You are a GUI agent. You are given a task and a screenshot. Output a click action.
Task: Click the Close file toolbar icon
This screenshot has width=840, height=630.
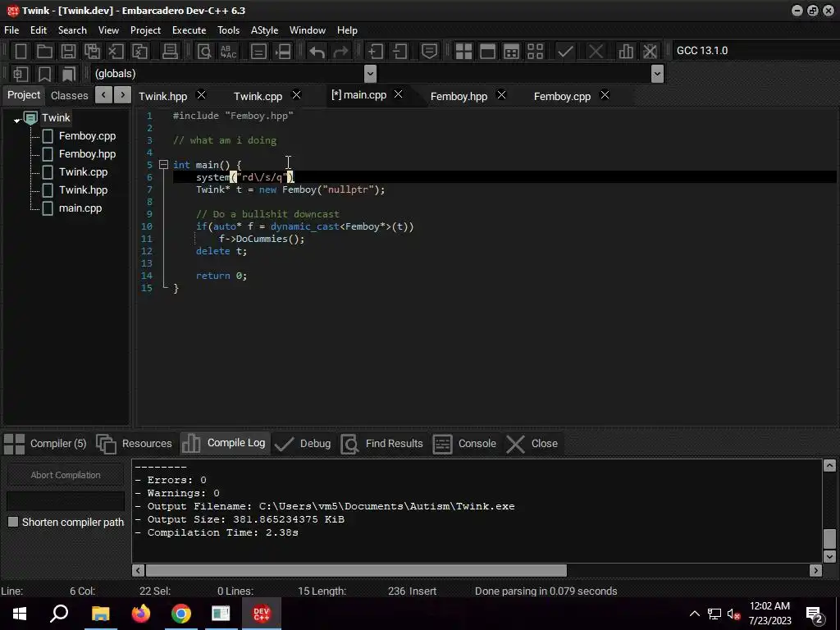(116, 52)
